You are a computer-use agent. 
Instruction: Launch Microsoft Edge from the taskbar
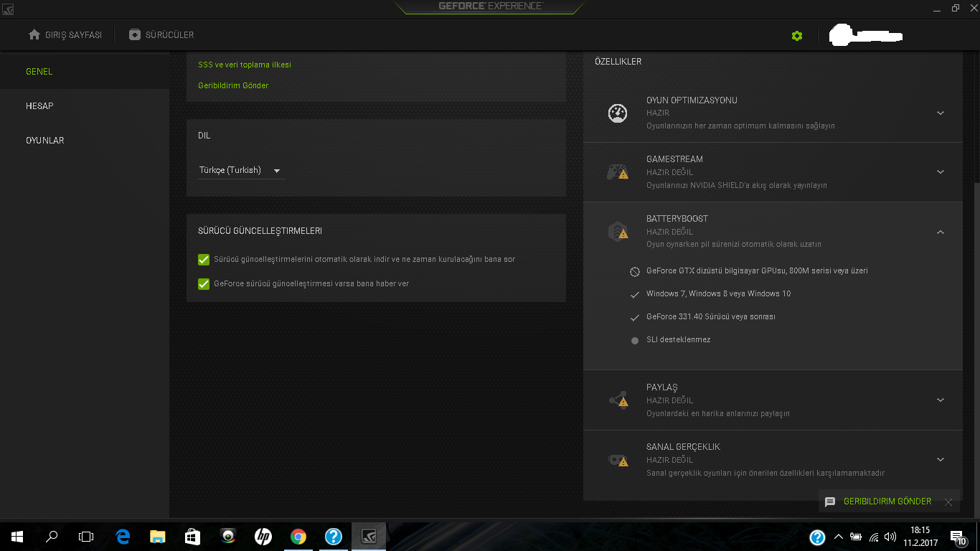[123, 537]
